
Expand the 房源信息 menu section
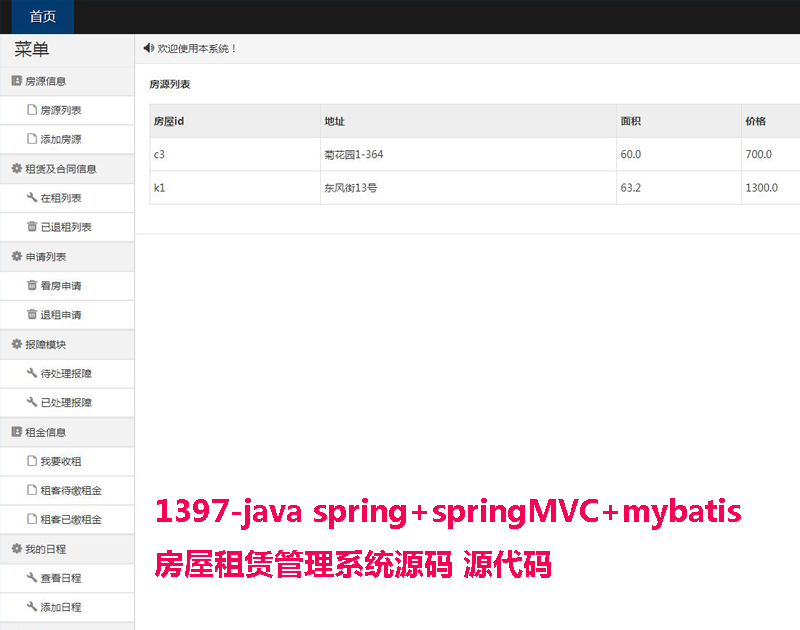coord(67,81)
